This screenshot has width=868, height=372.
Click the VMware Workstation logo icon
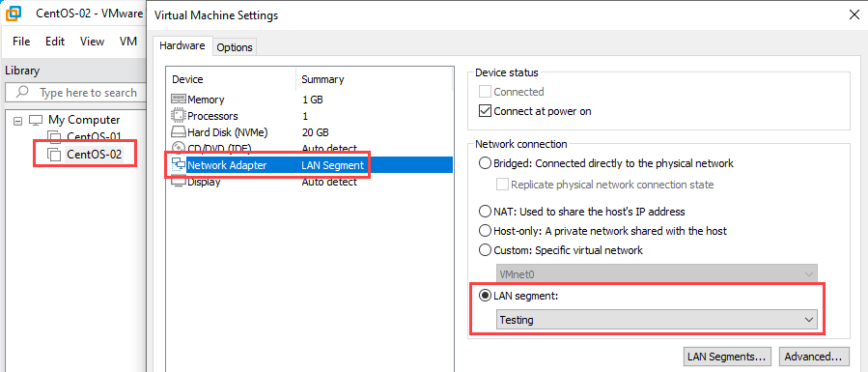(14, 14)
